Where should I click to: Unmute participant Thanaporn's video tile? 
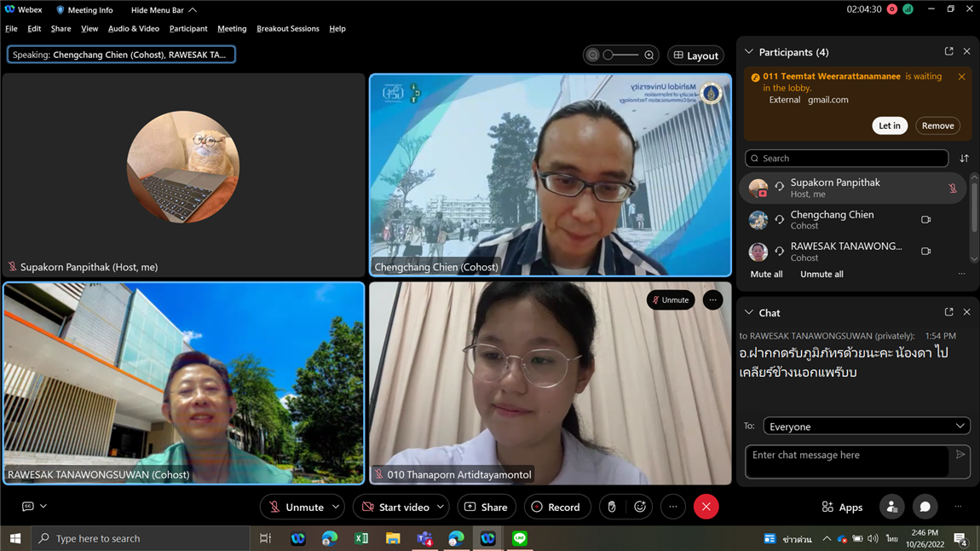point(670,300)
